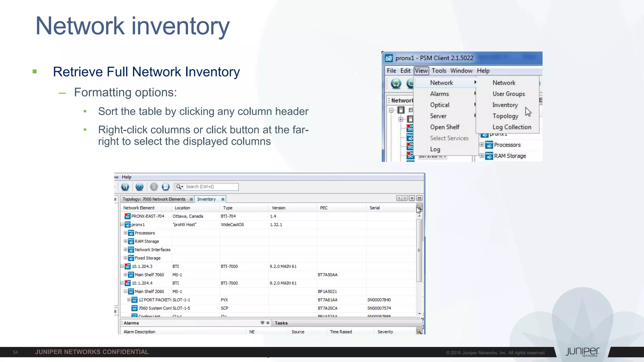Screen dimensions: 644x362
Task: Select the Inventory tab
Action: tap(206, 199)
